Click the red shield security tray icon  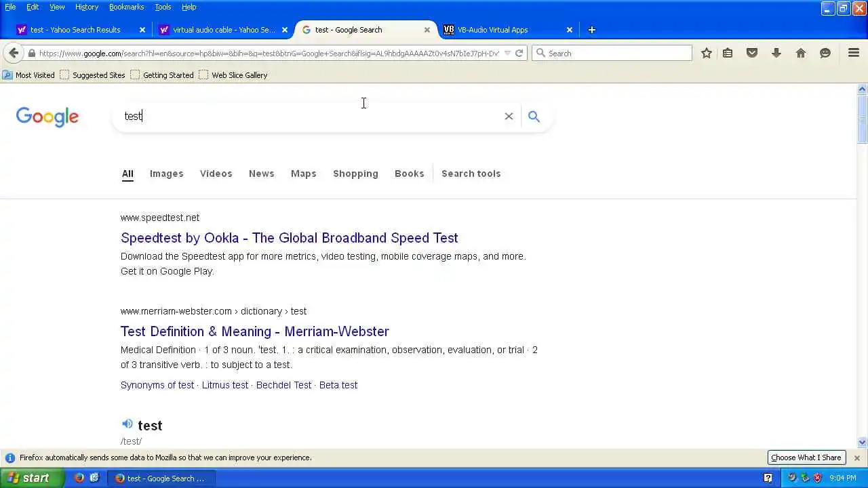pyautogui.click(x=817, y=478)
